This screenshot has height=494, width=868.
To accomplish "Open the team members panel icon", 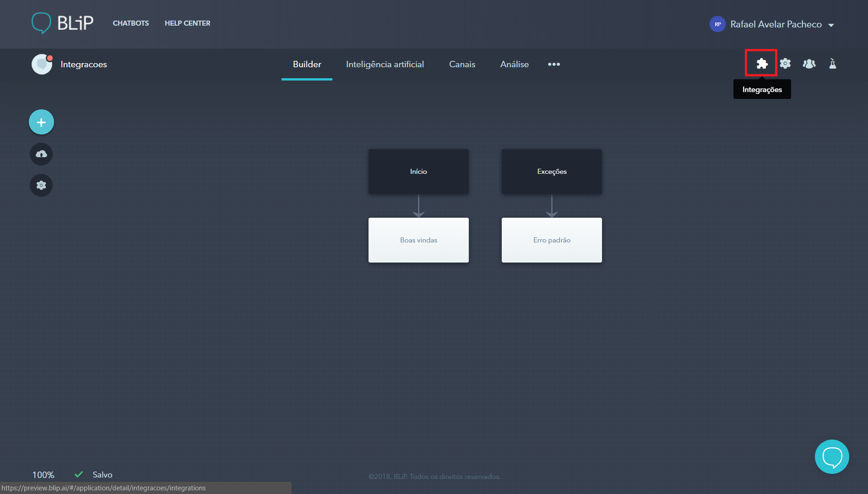I will tap(808, 64).
